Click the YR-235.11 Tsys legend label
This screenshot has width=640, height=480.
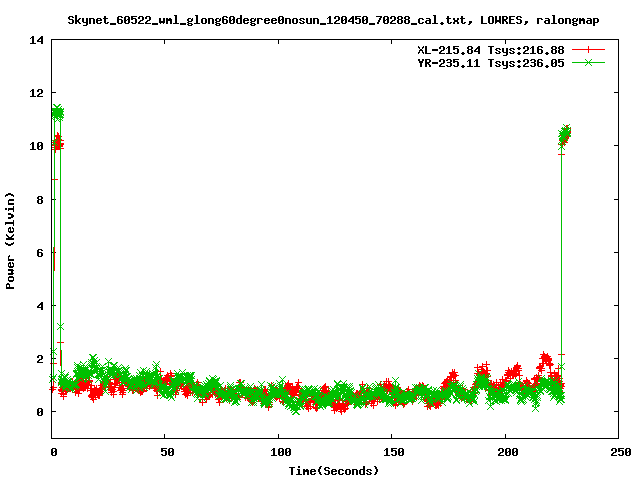tap(490, 62)
